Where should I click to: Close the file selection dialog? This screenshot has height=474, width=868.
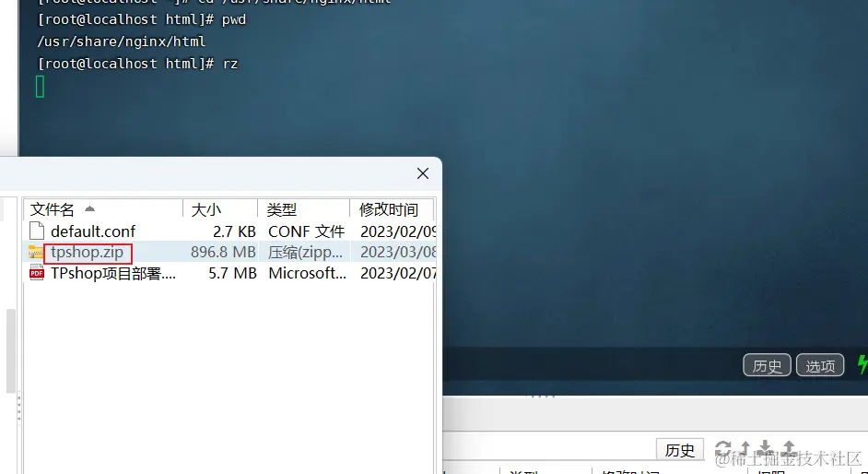(x=423, y=173)
